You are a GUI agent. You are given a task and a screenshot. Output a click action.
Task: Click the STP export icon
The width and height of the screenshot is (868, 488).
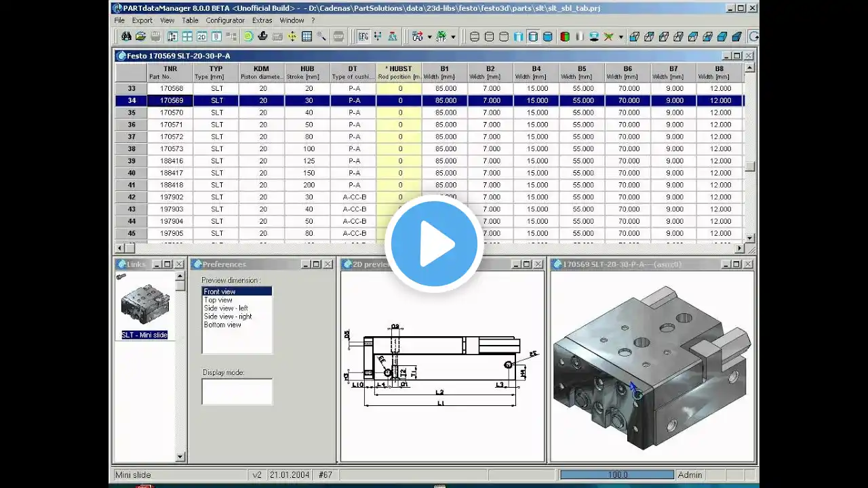[441, 37]
